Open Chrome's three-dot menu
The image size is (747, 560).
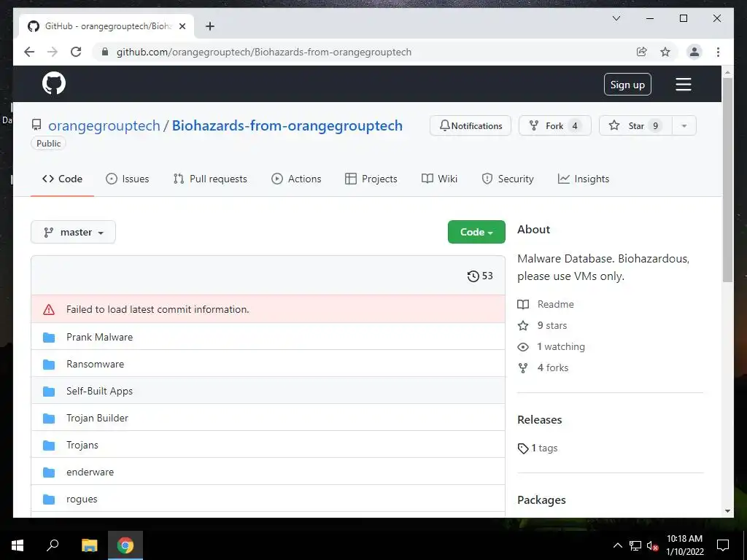coord(718,52)
